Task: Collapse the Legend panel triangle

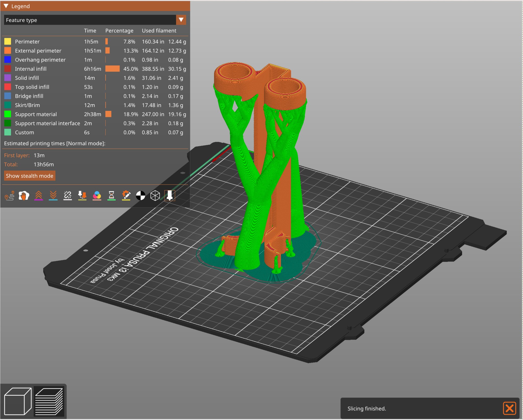Action: [6, 6]
